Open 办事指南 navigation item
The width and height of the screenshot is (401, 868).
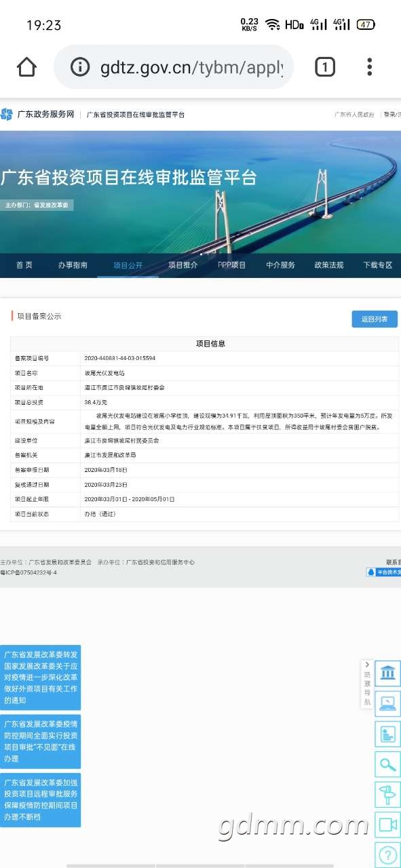tap(73, 265)
